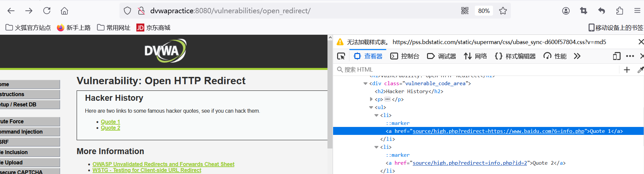The height and width of the screenshot is (174, 644).
Task: Open the Brute Force menu item
Action: tap(30, 122)
